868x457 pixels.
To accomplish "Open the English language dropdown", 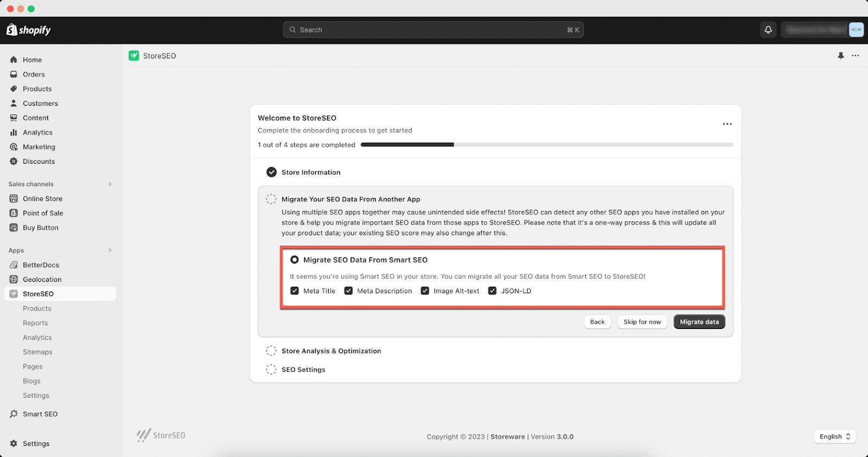I will [835, 436].
